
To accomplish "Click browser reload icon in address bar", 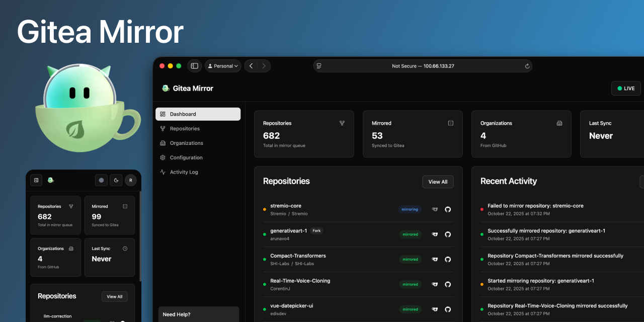I will [527, 66].
